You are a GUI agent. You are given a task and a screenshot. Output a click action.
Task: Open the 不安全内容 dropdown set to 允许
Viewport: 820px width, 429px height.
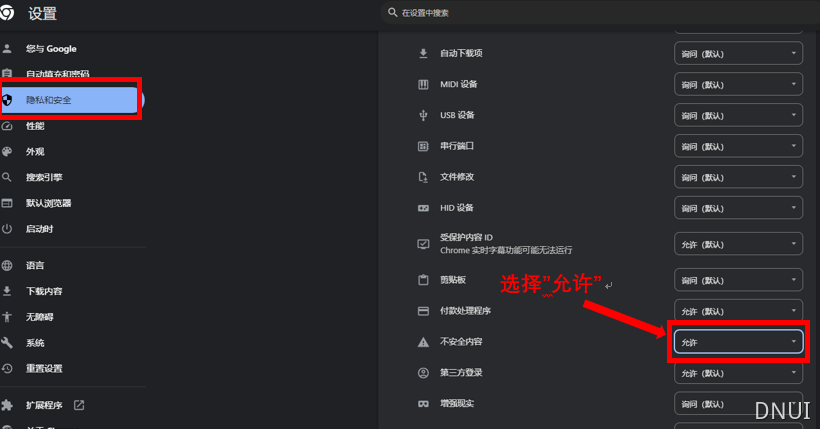click(738, 342)
